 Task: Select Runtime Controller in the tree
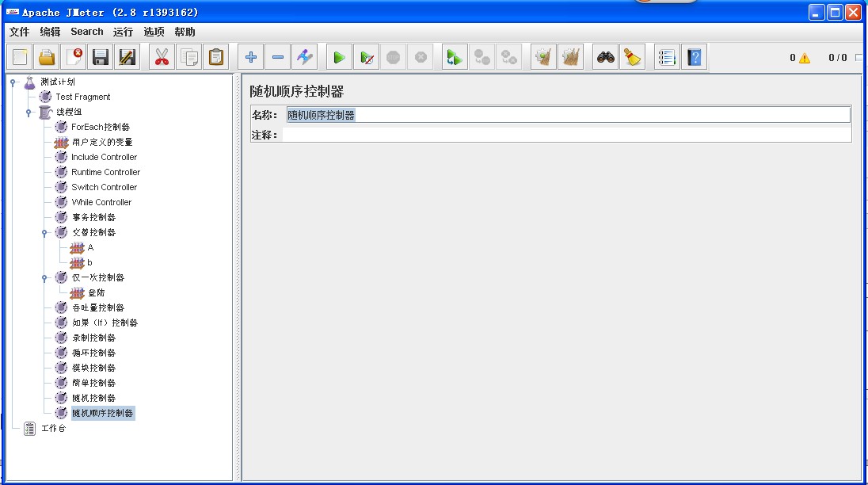(106, 172)
